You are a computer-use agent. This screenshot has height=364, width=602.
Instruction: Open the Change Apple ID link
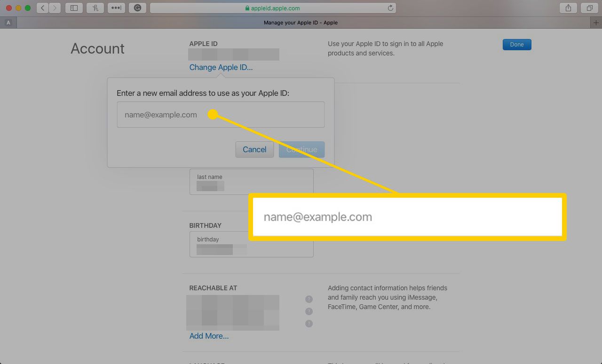[x=221, y=67]
